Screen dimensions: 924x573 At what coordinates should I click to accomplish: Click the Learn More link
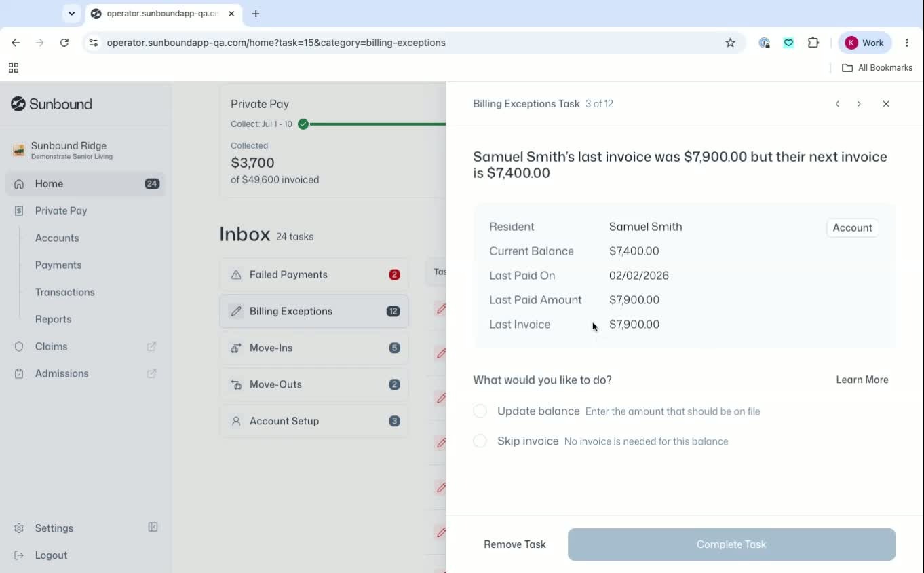[x=862, y=380]
